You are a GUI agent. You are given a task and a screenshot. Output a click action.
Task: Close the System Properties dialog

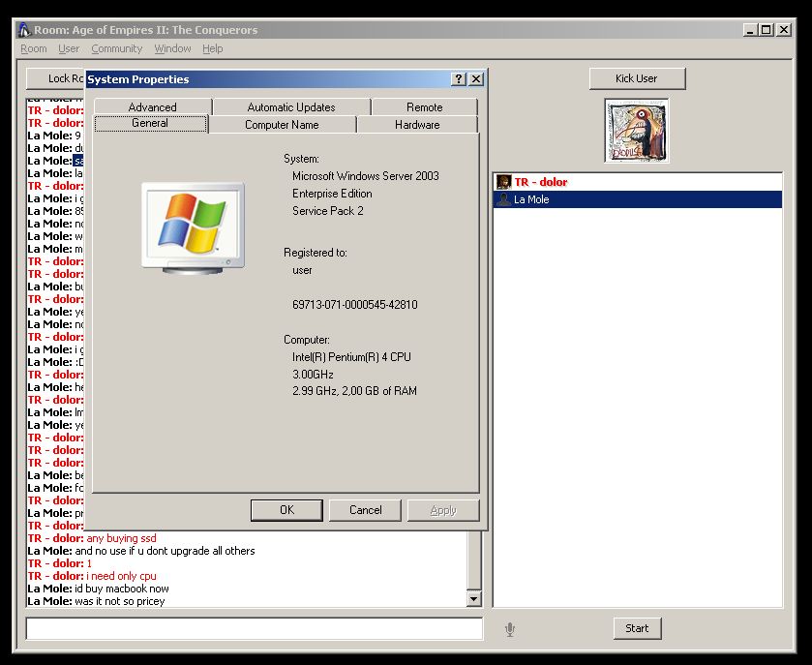[x=476, y=78]
